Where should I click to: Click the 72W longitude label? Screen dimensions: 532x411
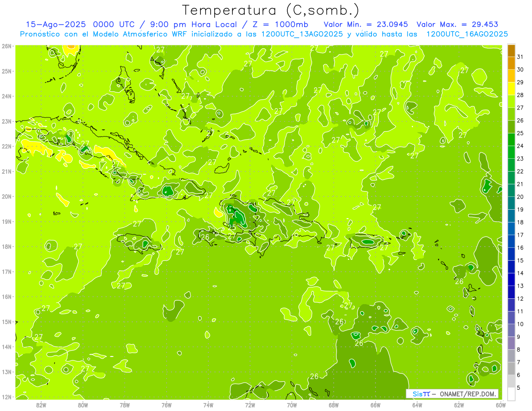click(250, 405)
